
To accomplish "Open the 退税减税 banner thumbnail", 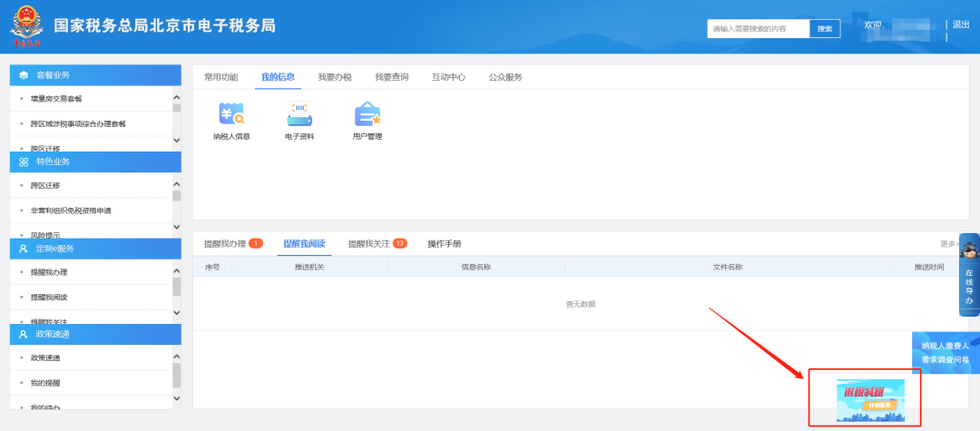I will click(870, 400).
